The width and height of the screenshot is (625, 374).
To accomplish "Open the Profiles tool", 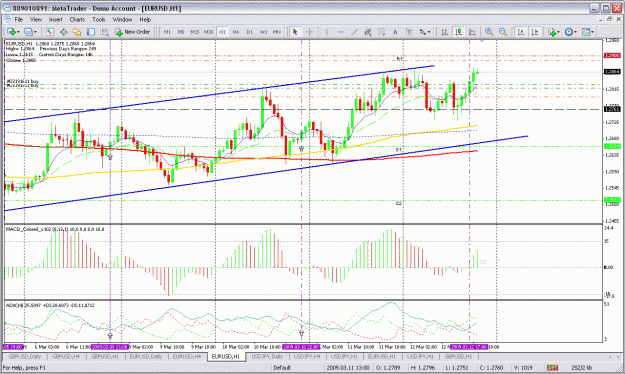I will [28, 31].
